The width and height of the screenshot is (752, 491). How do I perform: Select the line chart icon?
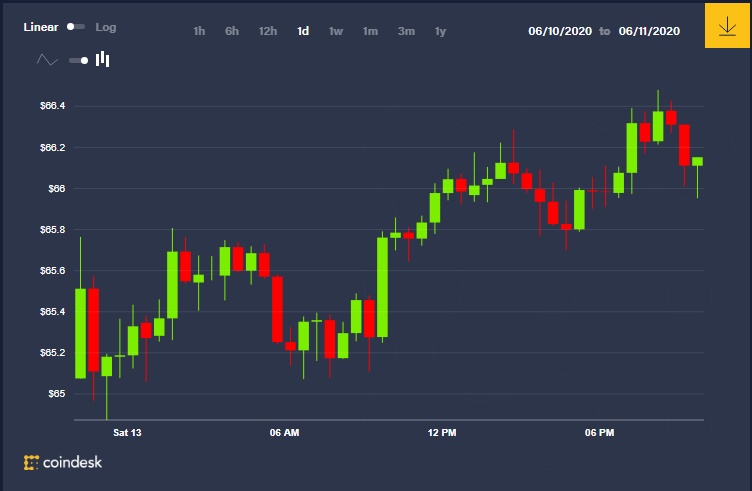pyautogui.click(x=47, y=60)
